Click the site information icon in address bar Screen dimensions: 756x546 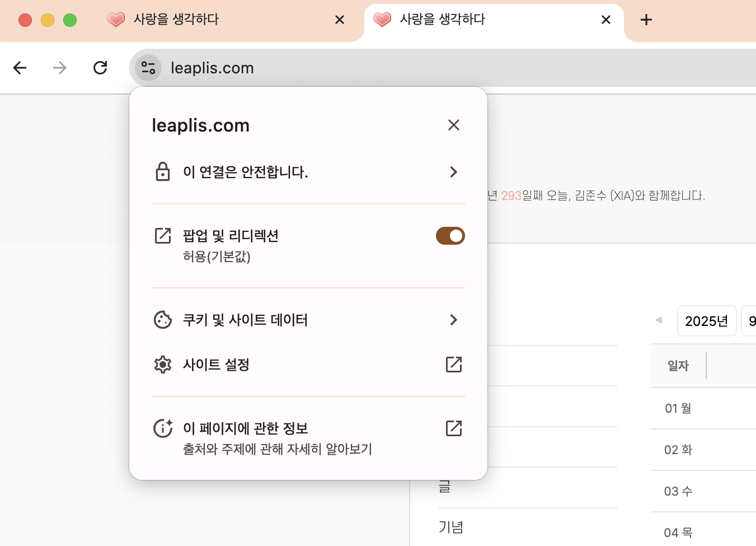pos(148,68)
